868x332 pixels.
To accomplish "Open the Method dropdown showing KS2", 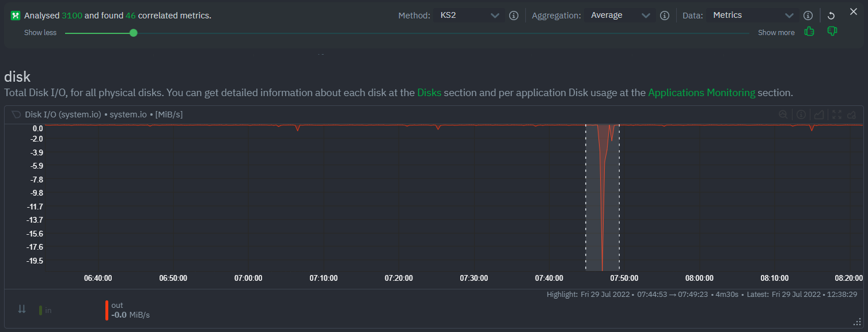I will (x=469, y=16).
